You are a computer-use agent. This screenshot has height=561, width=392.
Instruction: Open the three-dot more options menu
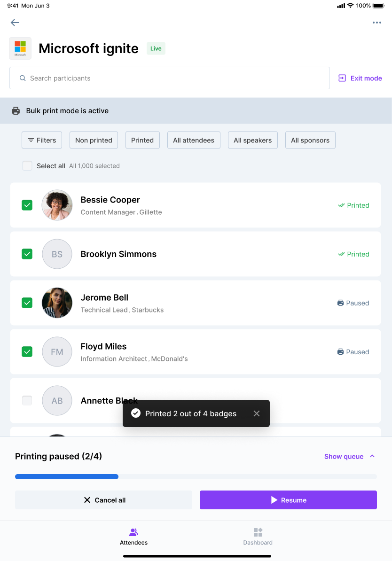tap(376, 23)
